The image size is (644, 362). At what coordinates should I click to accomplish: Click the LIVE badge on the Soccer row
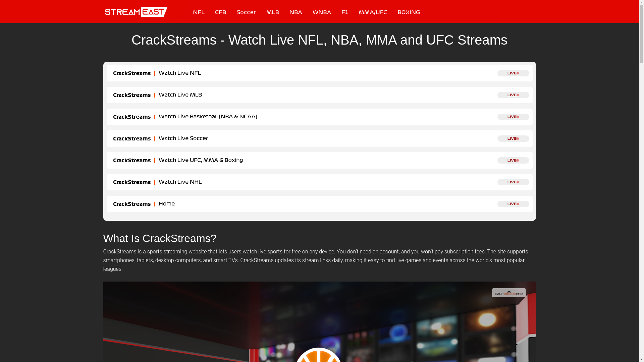pyautogui.click(x=513, y=138)
